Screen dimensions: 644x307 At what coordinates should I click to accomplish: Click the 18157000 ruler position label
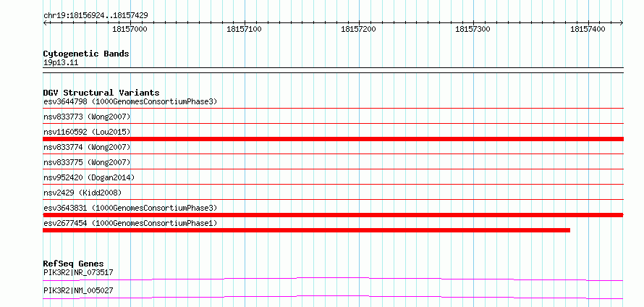coord(130,30)
